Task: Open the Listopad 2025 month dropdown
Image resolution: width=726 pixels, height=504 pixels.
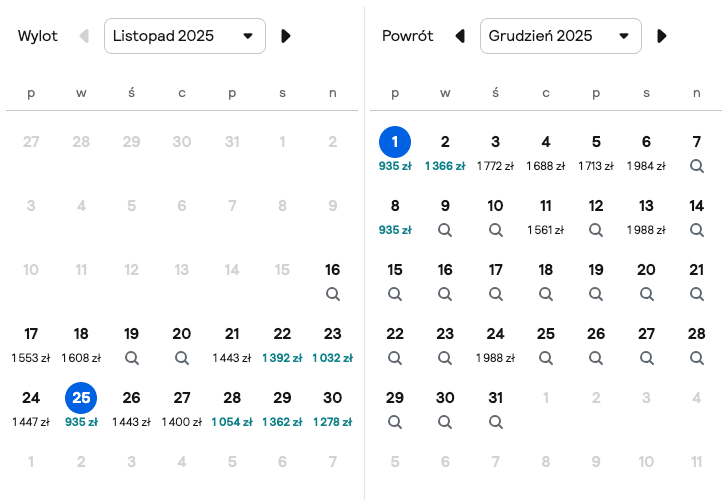Action: [x=185, y=36]
